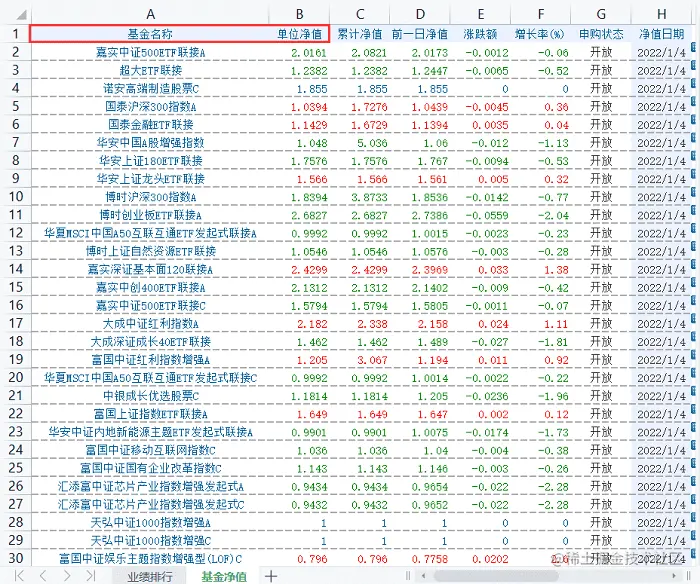The image size is (700, 584).
Task: Click the change amount 0.0202
Action: [490, 559]
